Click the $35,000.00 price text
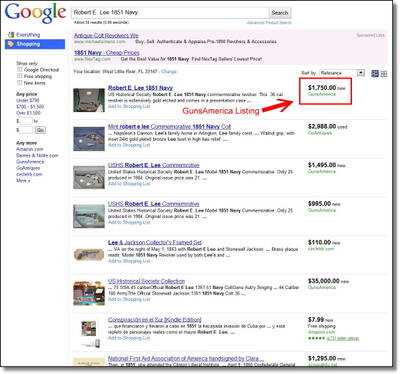The height and width of the screenshot is (374, 400). tap(324, 281)
